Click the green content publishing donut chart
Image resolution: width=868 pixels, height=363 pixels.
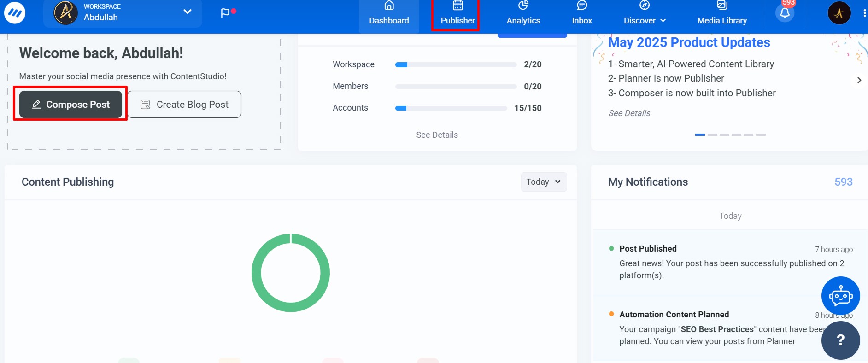291,239
